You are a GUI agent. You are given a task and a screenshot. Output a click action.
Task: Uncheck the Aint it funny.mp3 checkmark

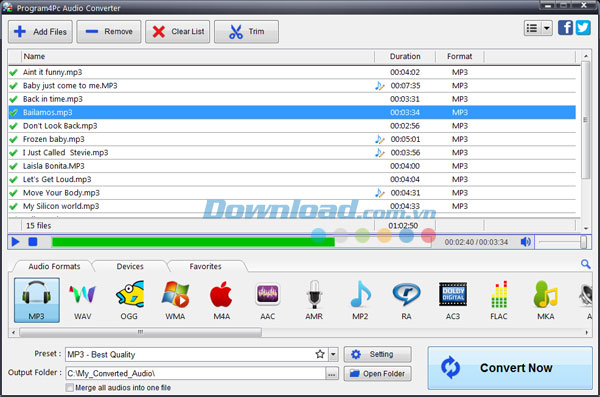point(14,72)
